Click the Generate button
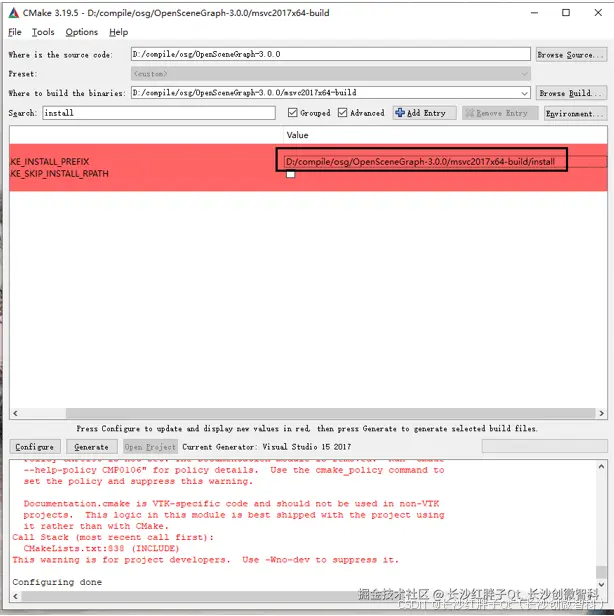This screenshot has height=616, width=614. [x=92, y=447]
